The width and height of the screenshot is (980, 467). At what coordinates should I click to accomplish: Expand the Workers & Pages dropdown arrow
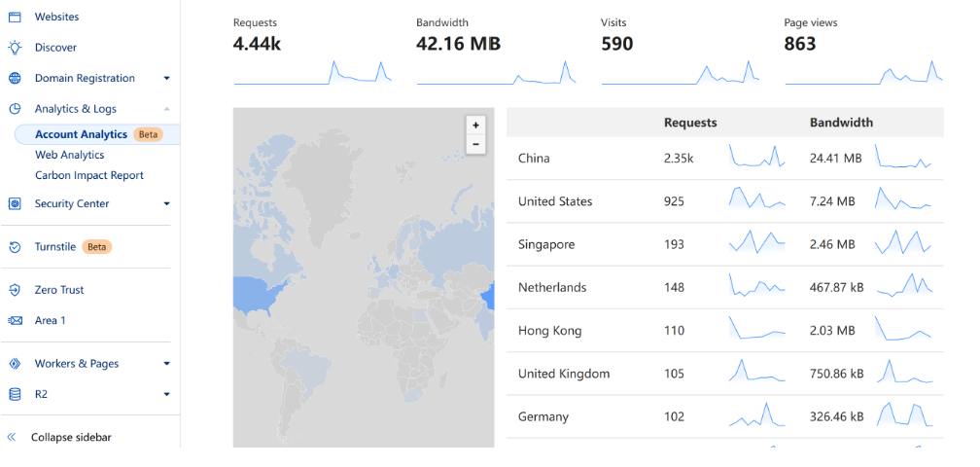(166, 364)
